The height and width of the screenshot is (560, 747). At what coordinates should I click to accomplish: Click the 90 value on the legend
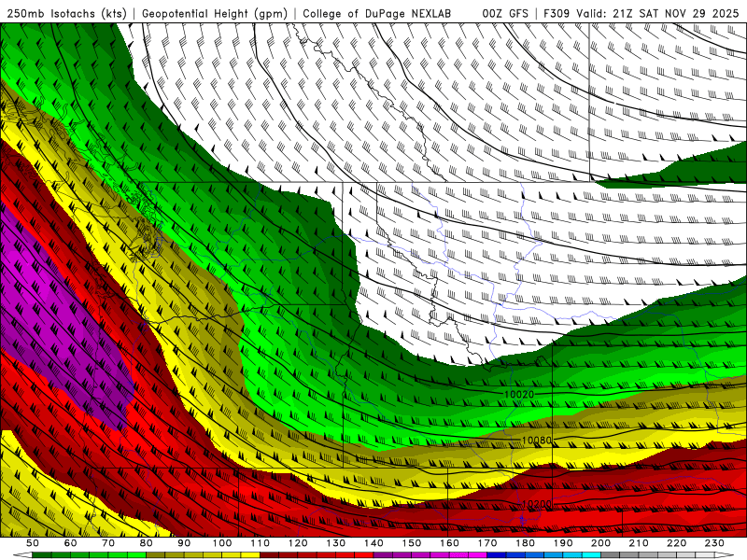[184, 543]
